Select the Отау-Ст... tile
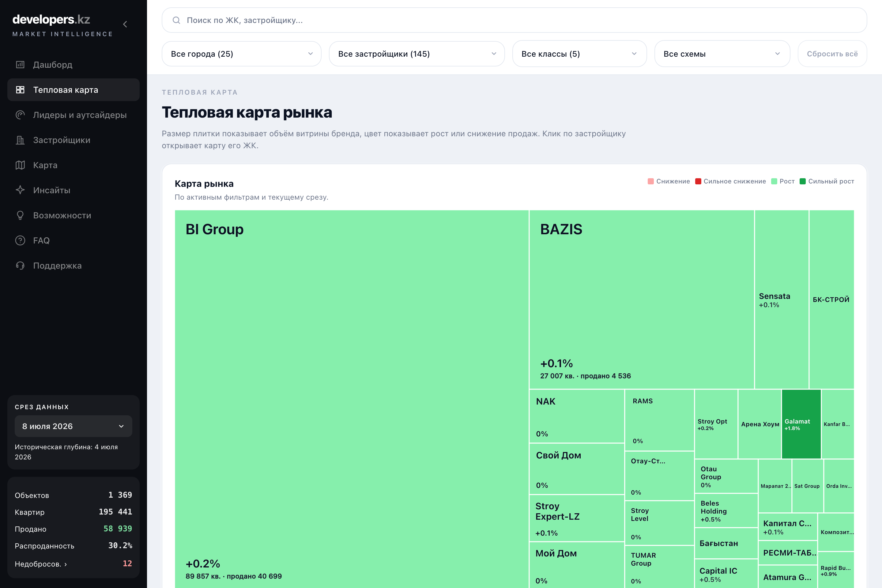882x588 pixels. coord(659,476)
